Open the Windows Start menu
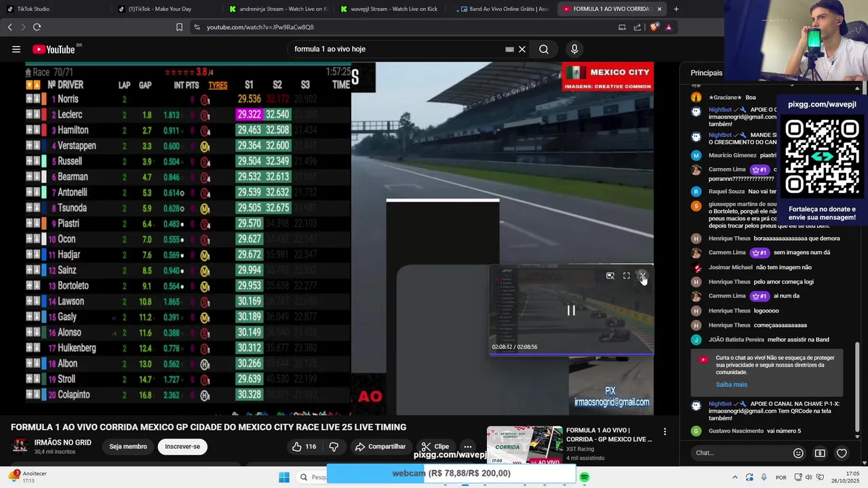 point(283,477)
